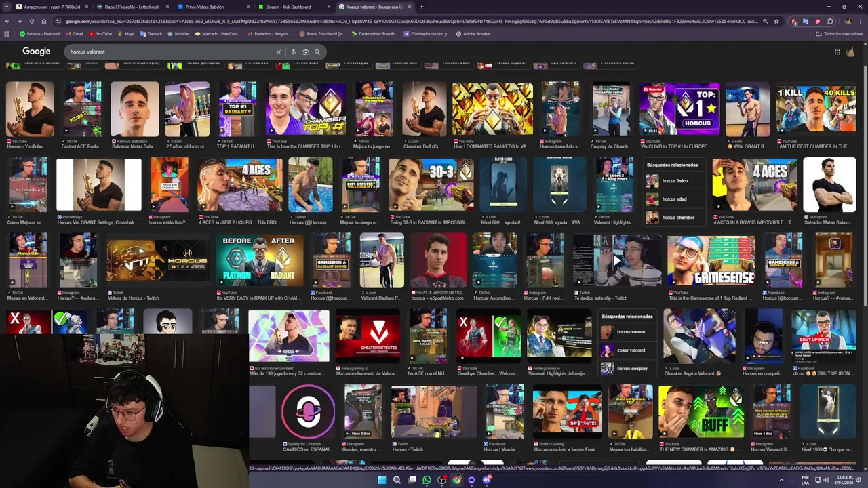
Task: Start voice search with the microphone icon
Action: tap(293, 52)
